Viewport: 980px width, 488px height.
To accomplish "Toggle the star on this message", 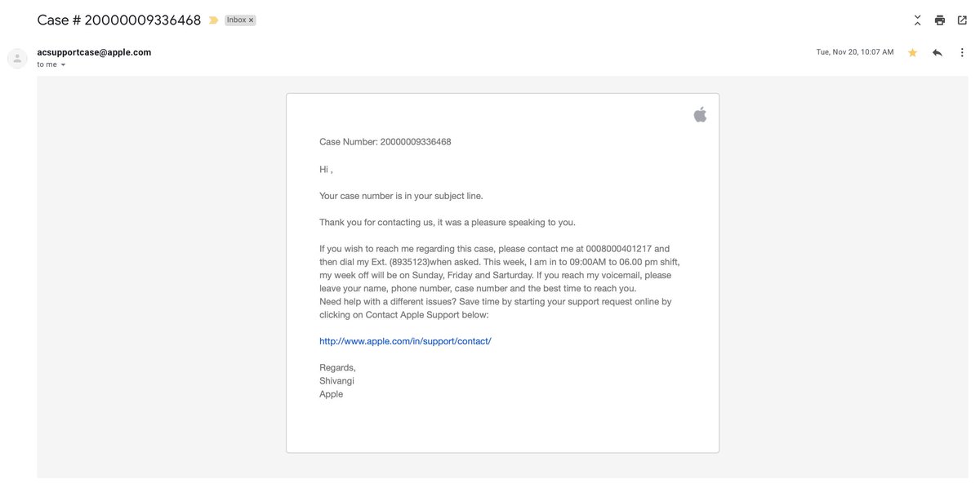I will [912, 52].
